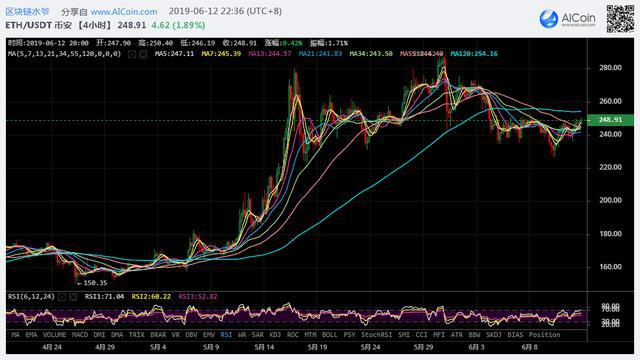Screen dimensions: 640x360
Task: Switch to the MACD indicator
Action: [x=80, y=335]
